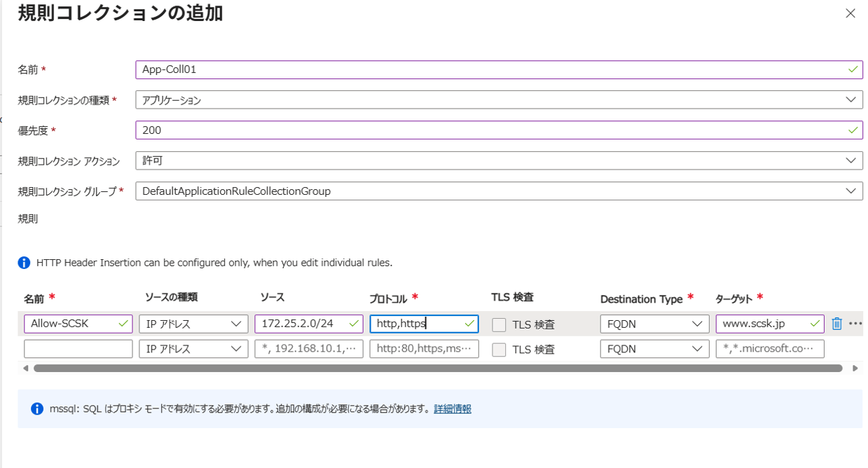Viewport: 868px width, 468px height.
Task: Click the left arrow of the horizontal scrollbar
Action: click(x=26, y=368)
